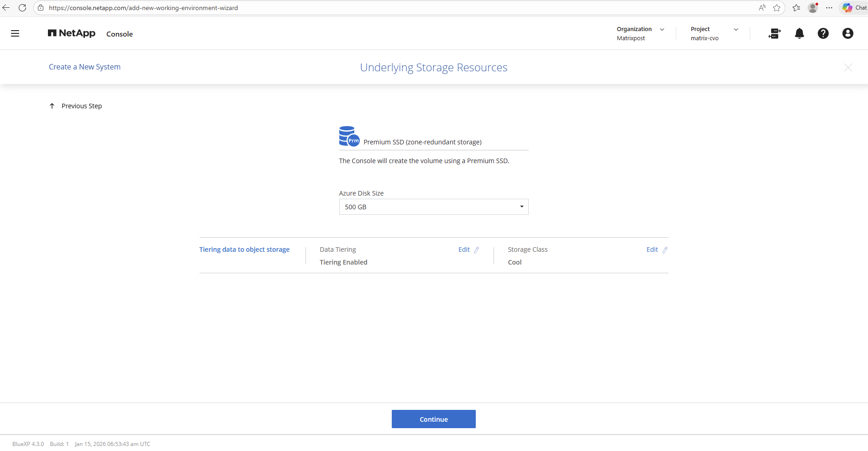Click Tiering data to object storage link

tap(244, 249)
